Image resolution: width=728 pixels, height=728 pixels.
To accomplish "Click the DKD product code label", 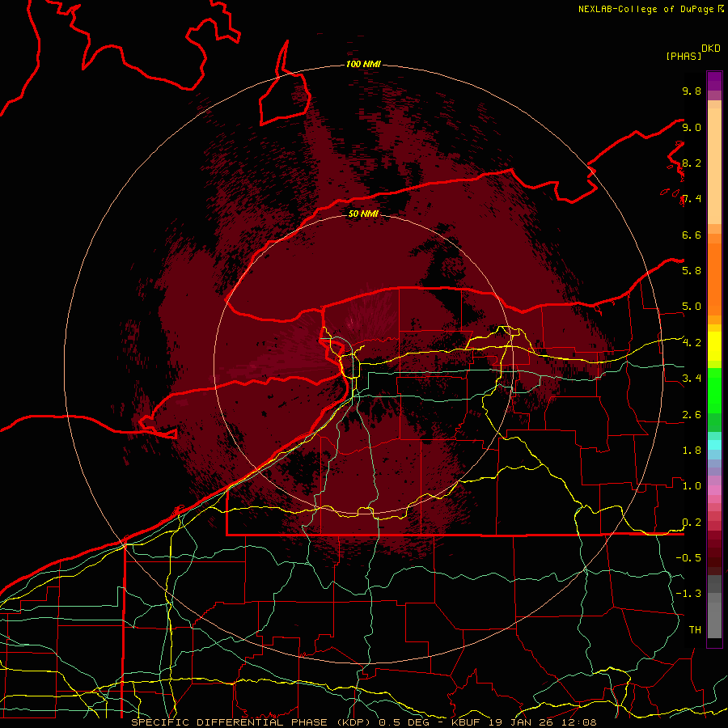I will coord(711,49).
